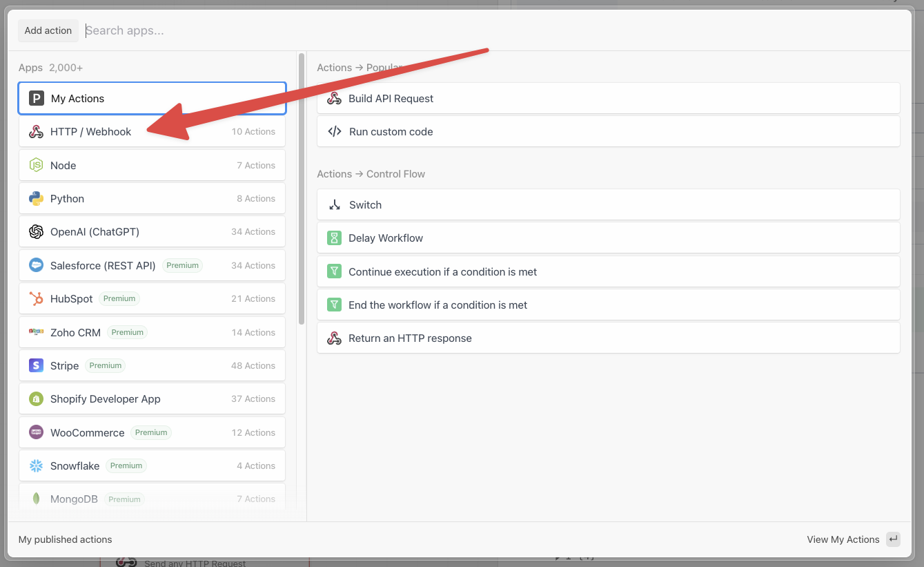Add the Delay Workflow action

click(609, 238)
